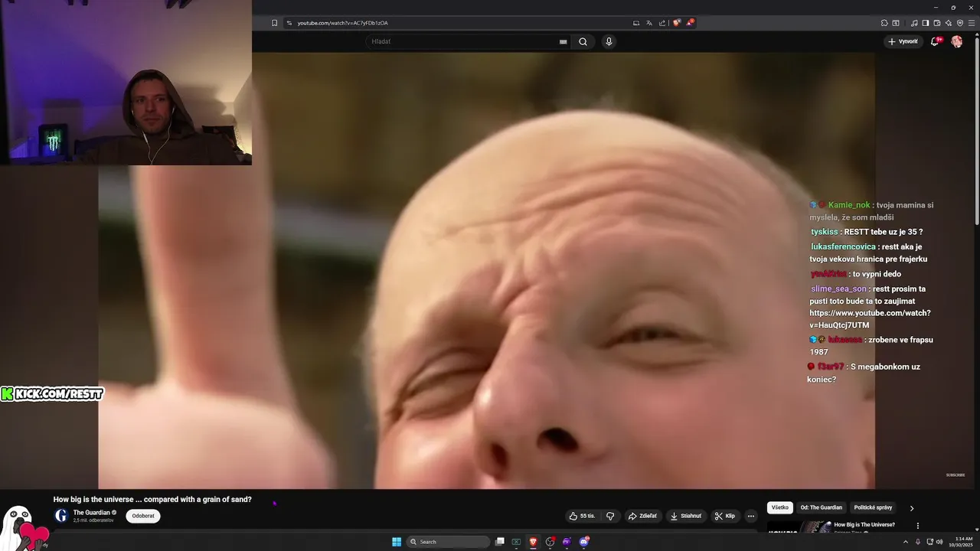This screenshot has height=551, width=980.
Task: Open Brave Wallet icon in toolbar
Action: click(937, 23)
